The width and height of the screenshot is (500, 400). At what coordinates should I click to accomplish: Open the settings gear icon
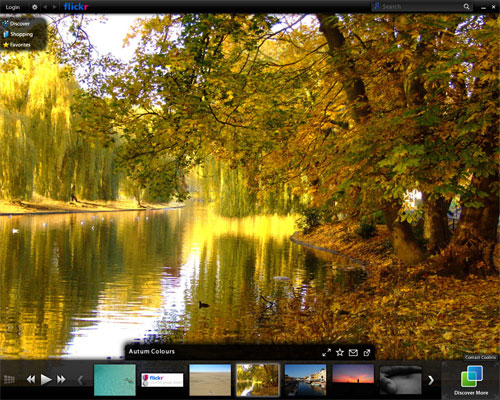tap(35, 7)
